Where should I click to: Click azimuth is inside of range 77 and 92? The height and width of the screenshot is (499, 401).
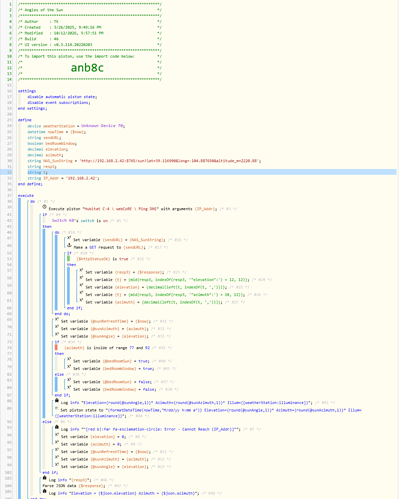coord(107,348)
